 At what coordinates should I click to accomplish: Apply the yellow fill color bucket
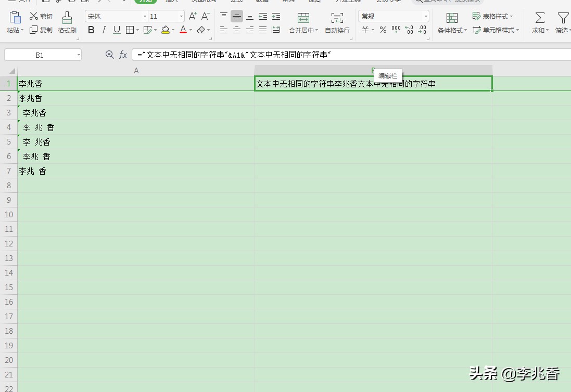click(166, 30)
